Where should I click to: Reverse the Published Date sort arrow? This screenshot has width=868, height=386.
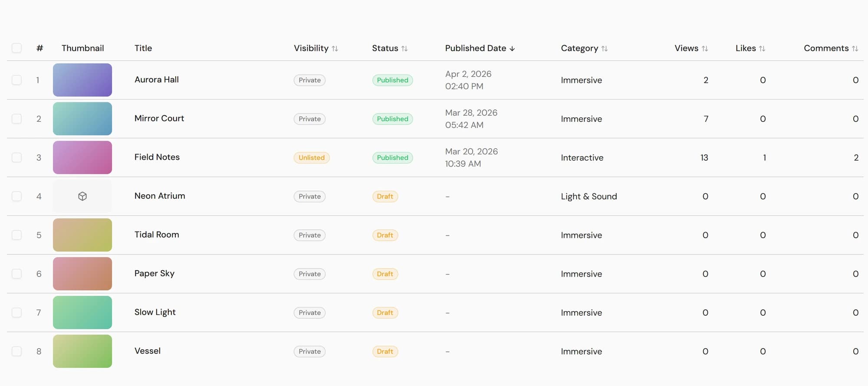coord(512,49)
